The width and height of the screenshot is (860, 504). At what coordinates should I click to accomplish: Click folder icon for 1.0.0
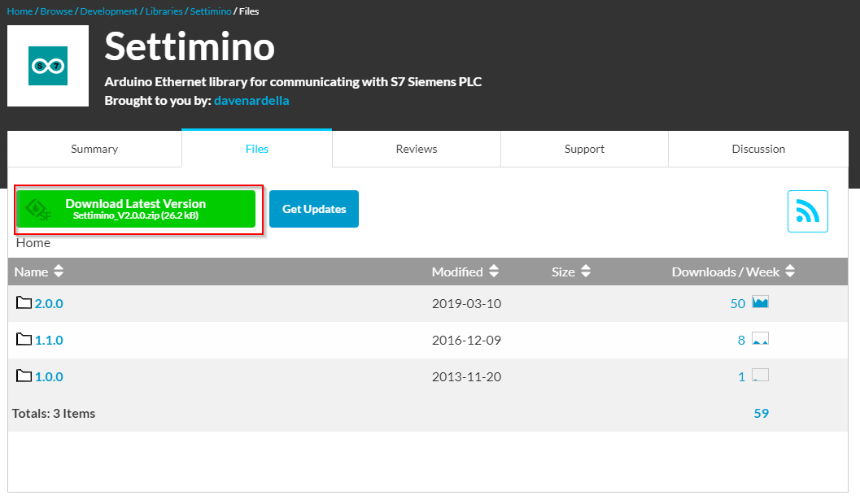24,376
